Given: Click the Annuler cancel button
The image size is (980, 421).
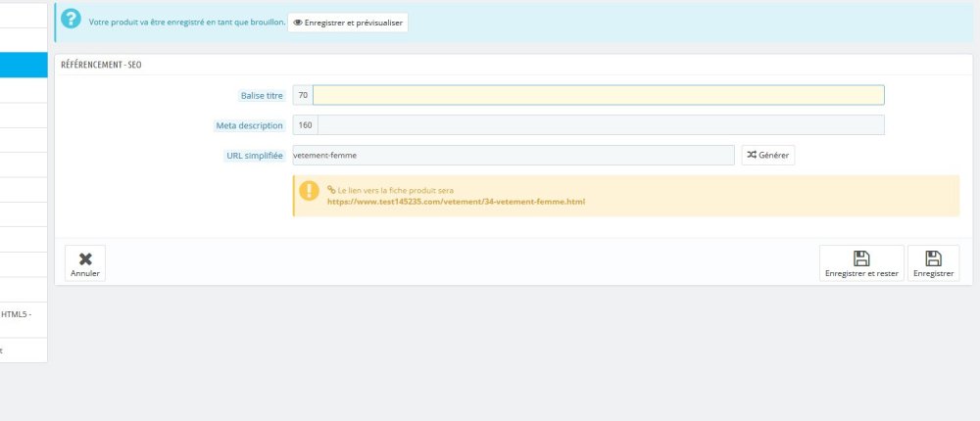Looking at the screenshot, I should (85, 263).
